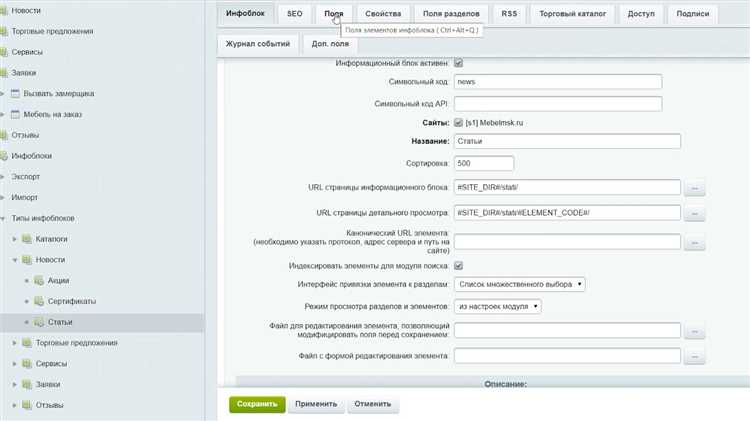This screenshot has height=421, width=750.
Task: Expand the Каталоги tree node
Action: point(14,239)
